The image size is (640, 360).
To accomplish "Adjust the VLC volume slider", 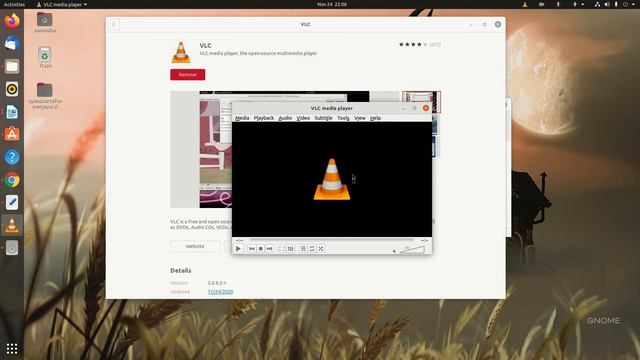I will click(x=412, y=250).
